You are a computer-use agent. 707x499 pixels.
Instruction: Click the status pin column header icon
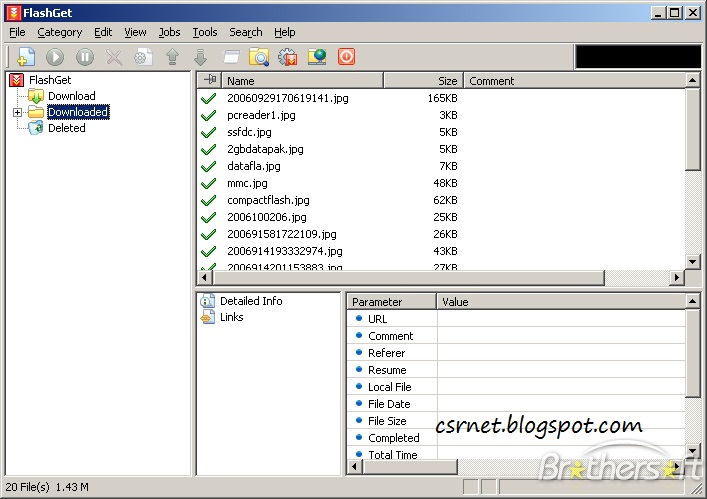210,80
